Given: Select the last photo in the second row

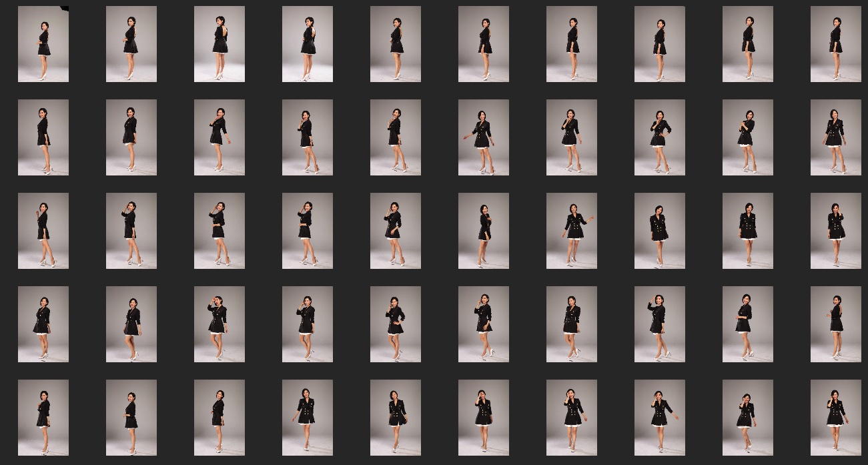Looking at the screenshot, I should [836, 137].
